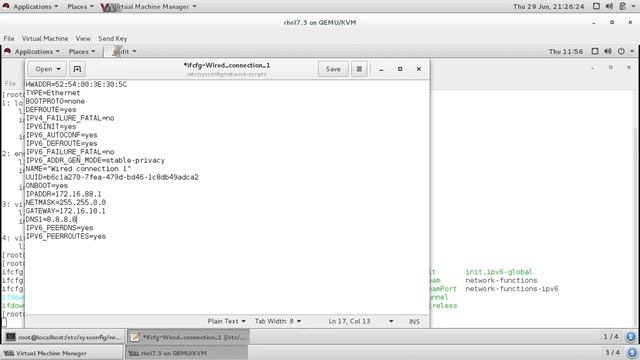Click guest panel volume icon

pyautogui.click(x=608, y=51)
